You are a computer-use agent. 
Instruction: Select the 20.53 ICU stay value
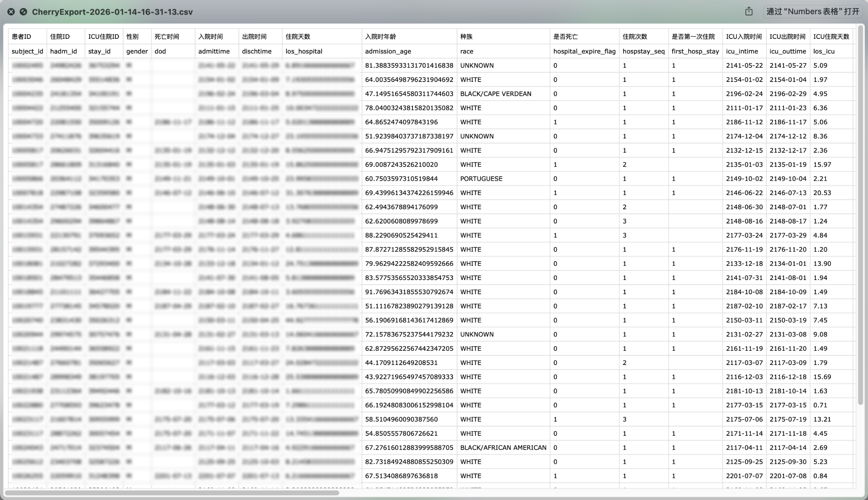click(822, 193)
